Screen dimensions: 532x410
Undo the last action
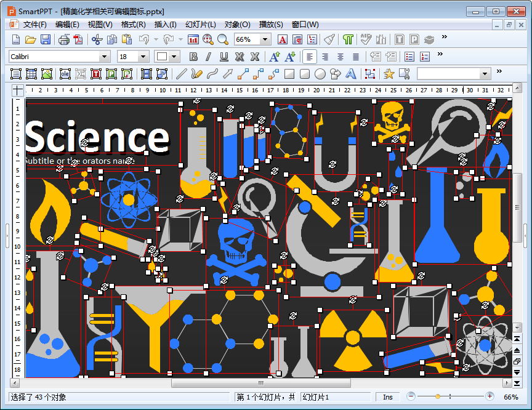point(144,39)
